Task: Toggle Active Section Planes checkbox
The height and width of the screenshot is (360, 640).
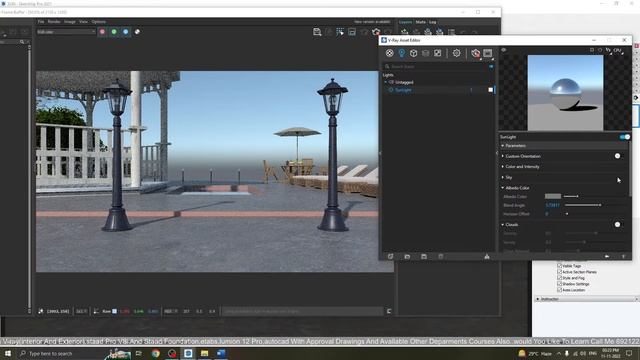Action: [560, 271]
